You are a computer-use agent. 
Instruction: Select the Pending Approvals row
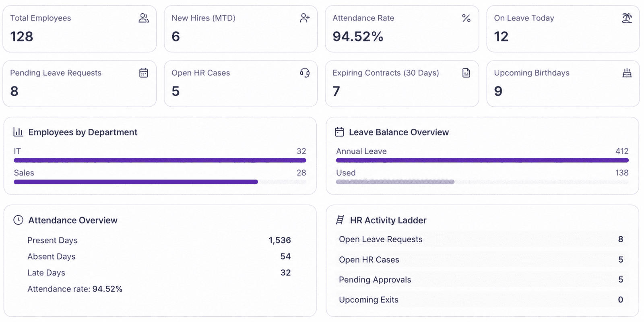pyautogui.click(x=482, y=280)
